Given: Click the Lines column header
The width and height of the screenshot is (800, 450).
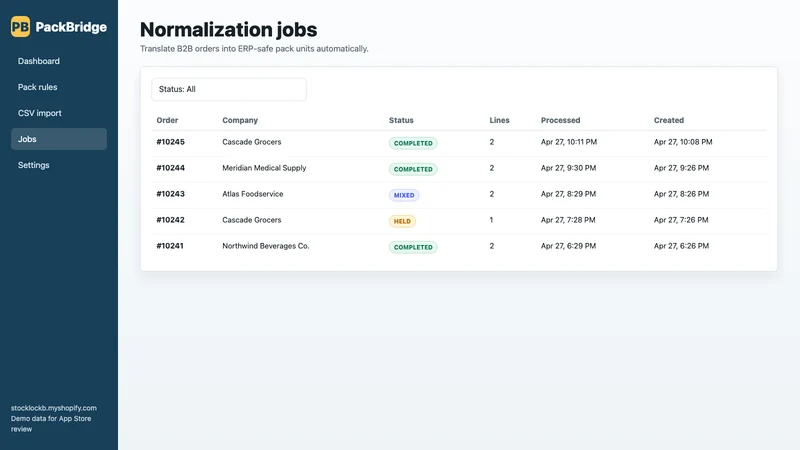Looking at the screenshot, I should pyautogui.click(x=499, y=120).
